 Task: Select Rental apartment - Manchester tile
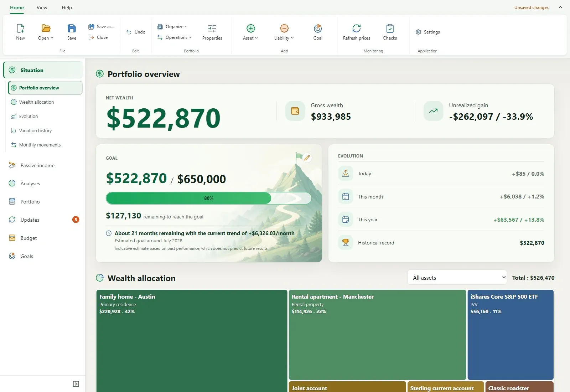click(377, 335)
